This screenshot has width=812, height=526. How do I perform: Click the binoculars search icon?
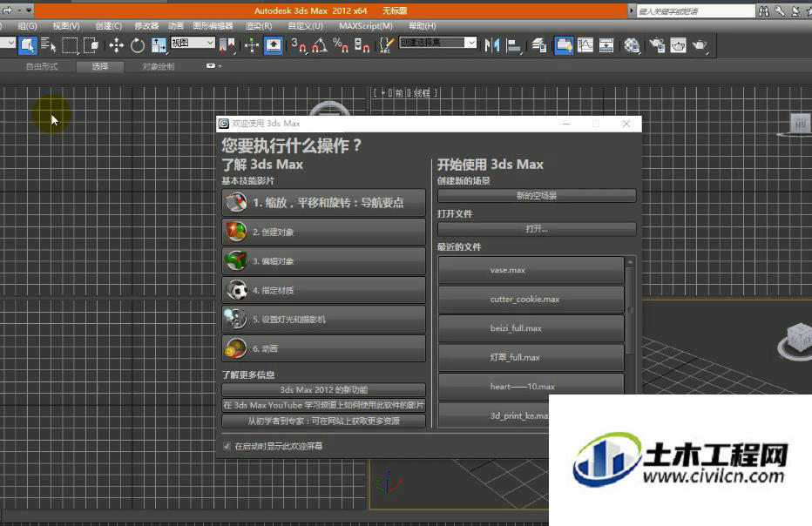tap(764, 10)
